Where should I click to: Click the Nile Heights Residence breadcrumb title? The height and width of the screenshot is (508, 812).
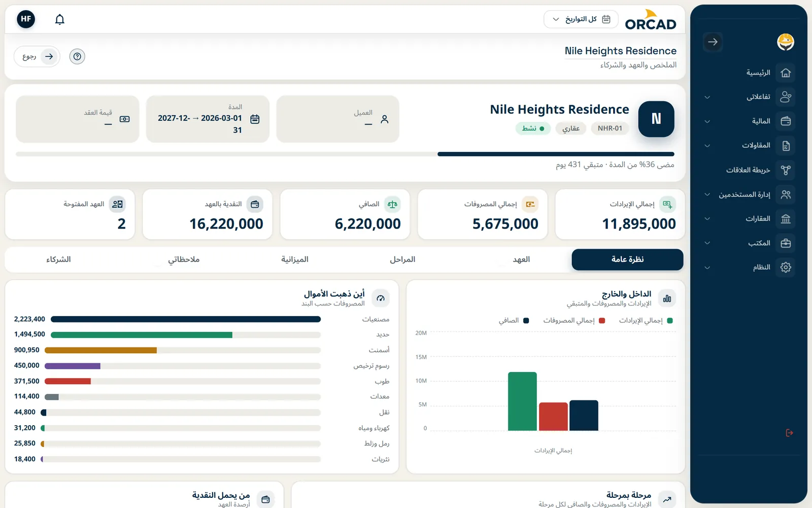tap(621, 51)
